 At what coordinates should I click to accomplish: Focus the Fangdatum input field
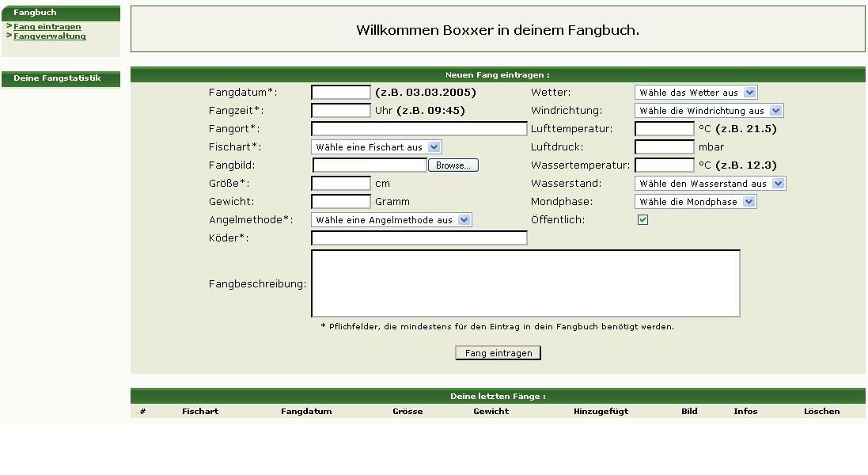coord(340,93)
